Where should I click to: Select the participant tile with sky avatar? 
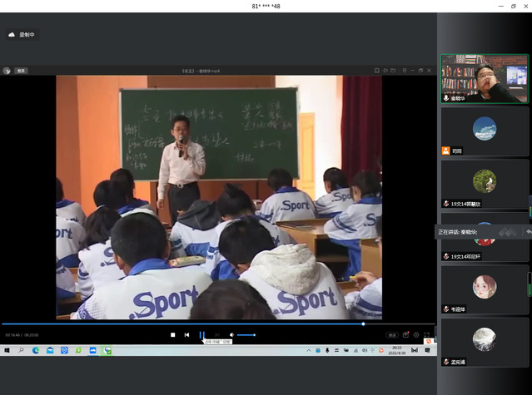click(485, 131)
